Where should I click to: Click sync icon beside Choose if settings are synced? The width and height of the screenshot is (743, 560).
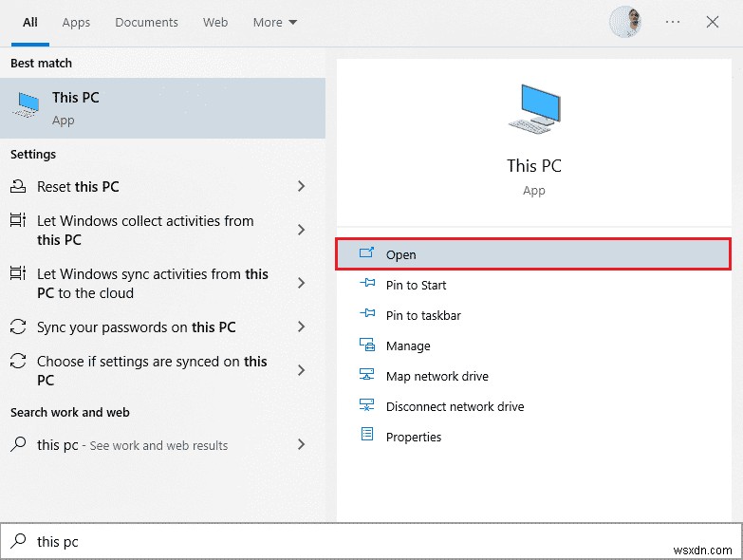click(x=18, y=361)
